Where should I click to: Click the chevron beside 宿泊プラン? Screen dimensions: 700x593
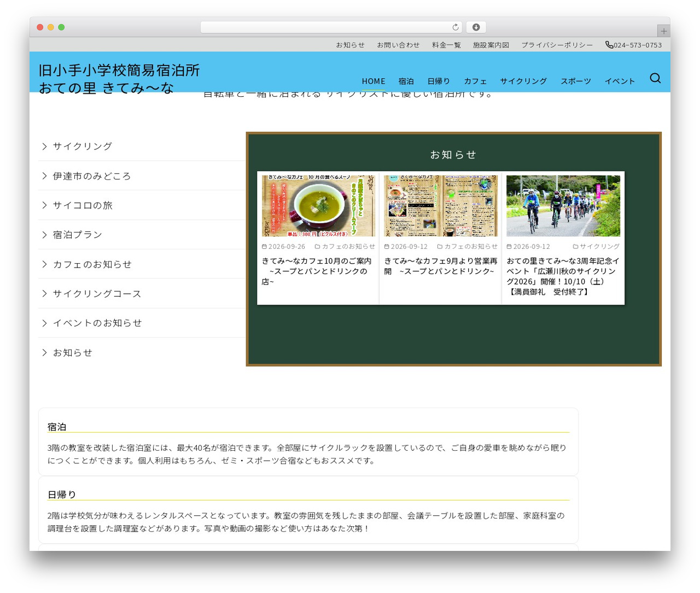[45, 235]
